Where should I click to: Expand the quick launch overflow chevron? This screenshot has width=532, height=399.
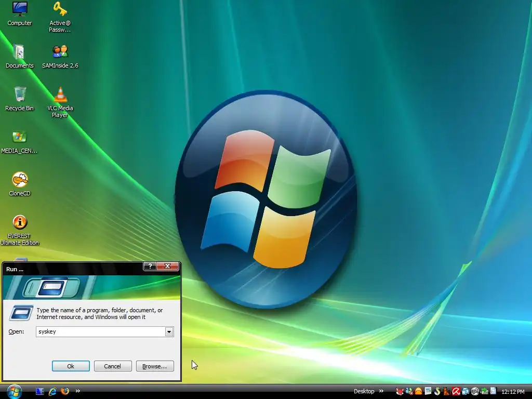(78, 391)
